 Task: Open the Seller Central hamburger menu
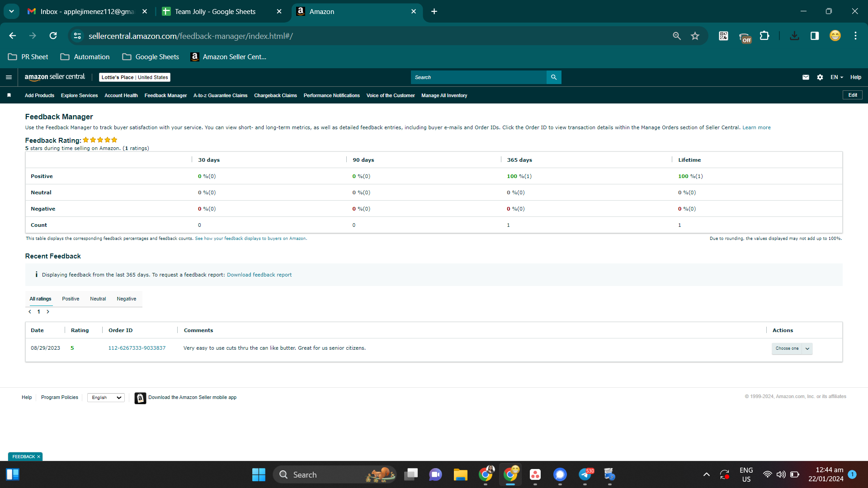pos(9,77)
